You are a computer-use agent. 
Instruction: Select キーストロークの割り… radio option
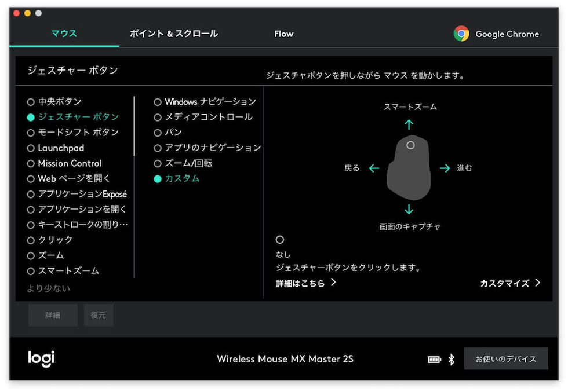pos(77,225)
